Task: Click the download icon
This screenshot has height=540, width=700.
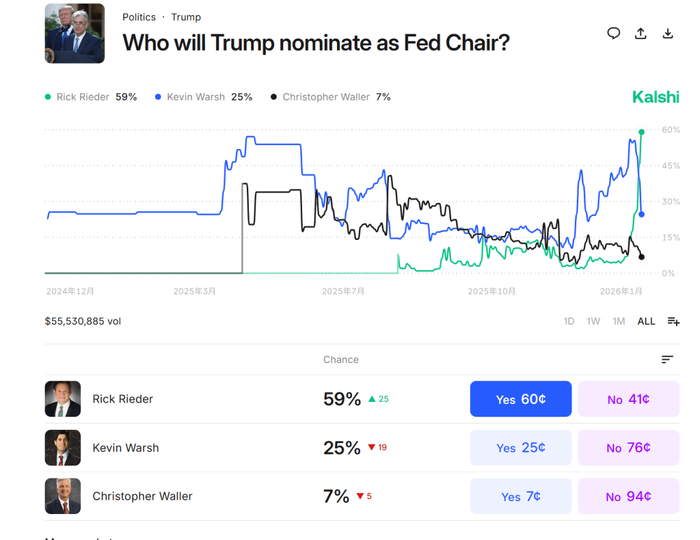Action: point(668,33)
